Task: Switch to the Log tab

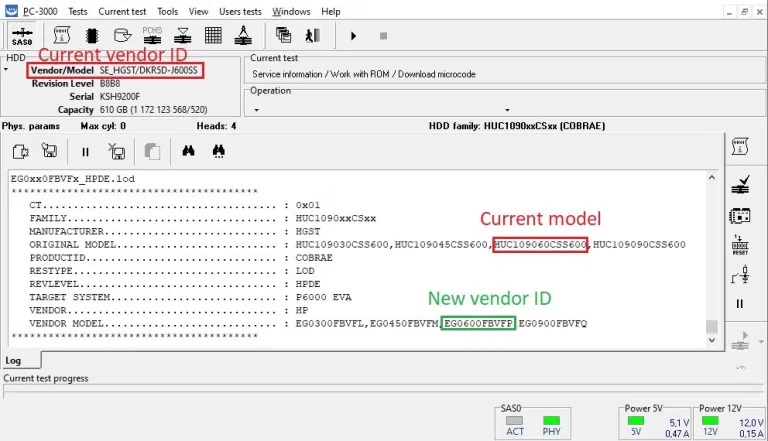Action: point(14,360)
